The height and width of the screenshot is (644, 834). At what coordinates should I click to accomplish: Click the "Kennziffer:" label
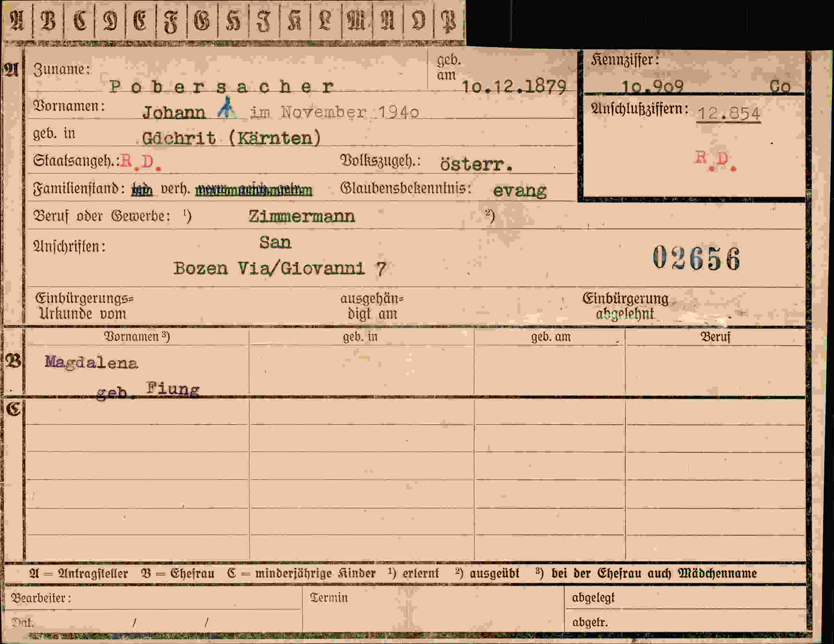pos(625,60)
